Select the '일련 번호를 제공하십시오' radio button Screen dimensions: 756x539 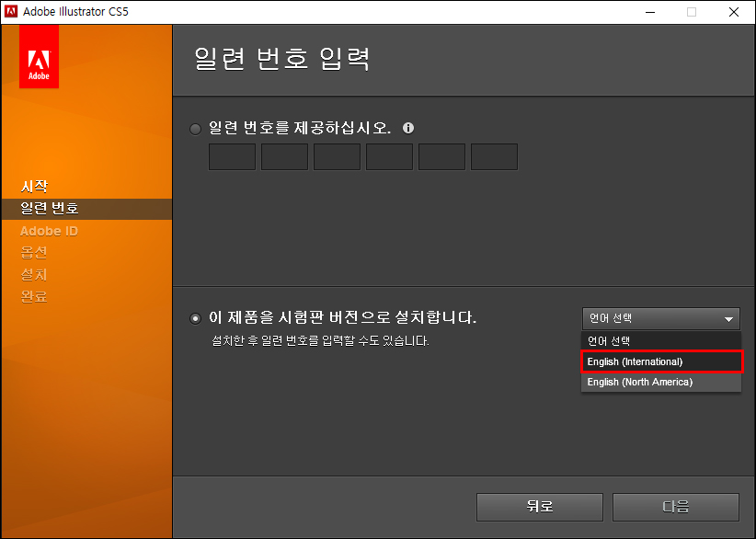195,129
